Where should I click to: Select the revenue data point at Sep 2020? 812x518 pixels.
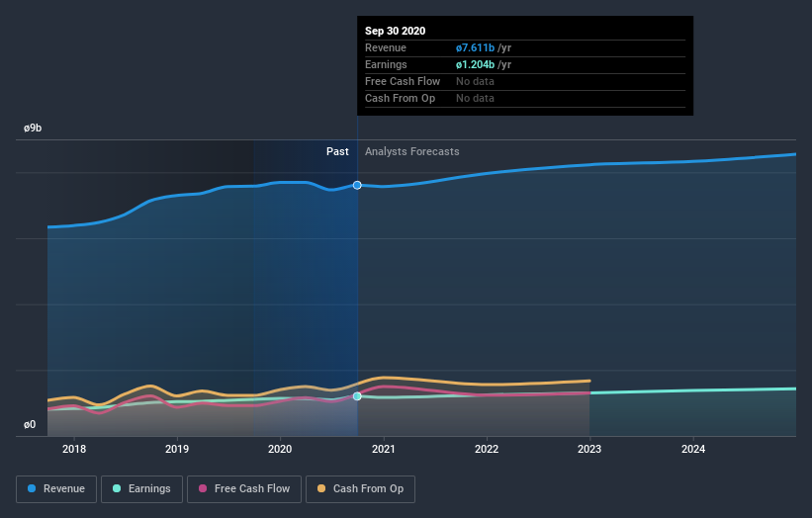(x=357, y=185)
